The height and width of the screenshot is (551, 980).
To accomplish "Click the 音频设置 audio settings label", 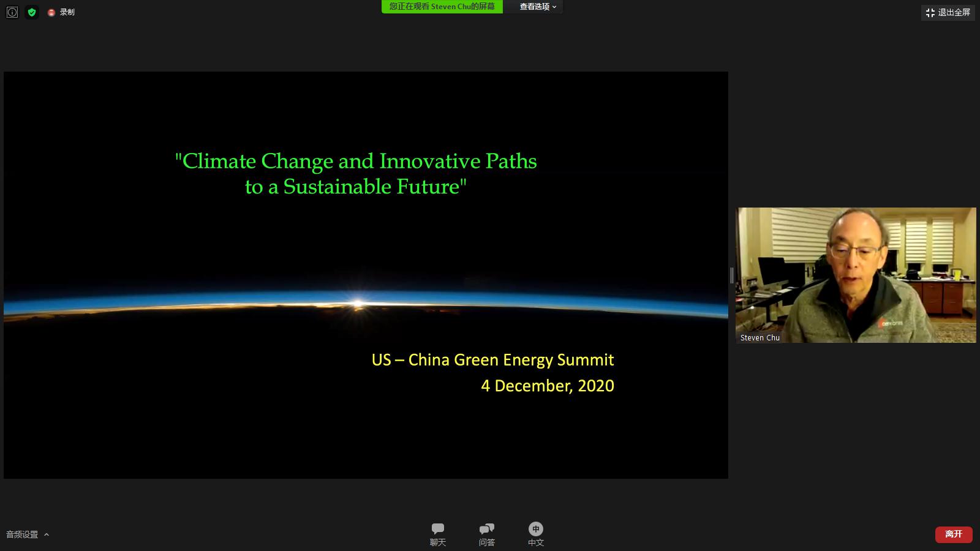I will coord(22,534).
